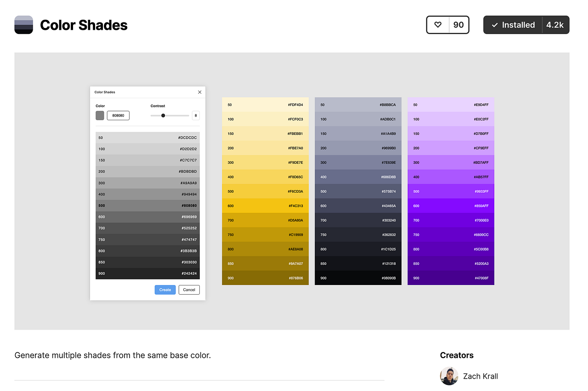Click the heart icon to like the plugin
Image resolution: width=588 pixels, height=391 pixels.
point(438,25)
